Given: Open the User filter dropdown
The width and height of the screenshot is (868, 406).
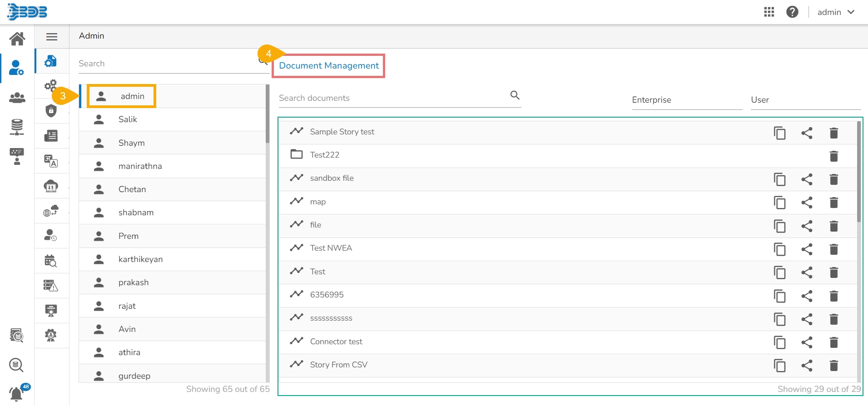Looking at the screenshot, I should pos(805,100).
